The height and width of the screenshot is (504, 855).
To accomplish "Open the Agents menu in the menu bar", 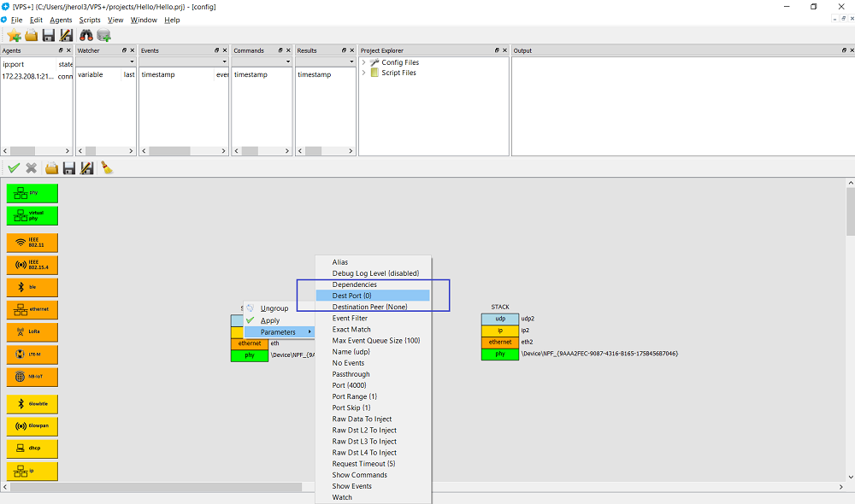I will 61,20.
